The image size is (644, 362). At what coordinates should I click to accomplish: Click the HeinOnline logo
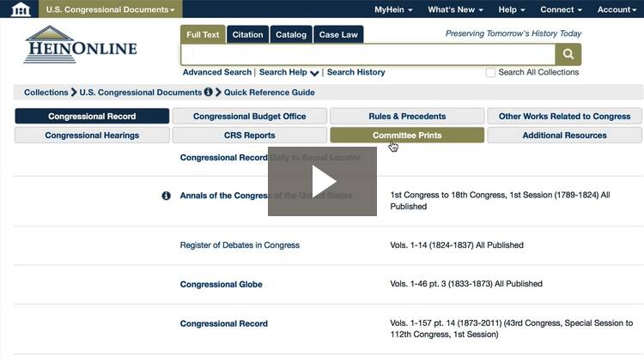click(81, 45)
